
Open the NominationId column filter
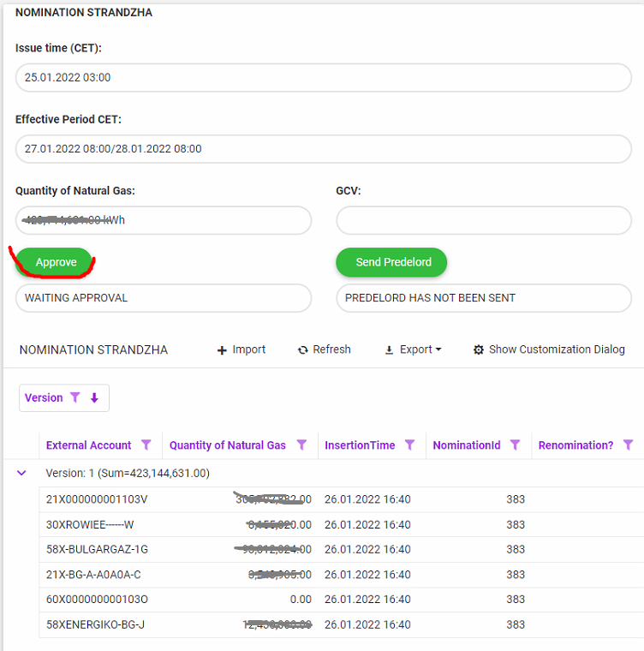click(516, 445)
